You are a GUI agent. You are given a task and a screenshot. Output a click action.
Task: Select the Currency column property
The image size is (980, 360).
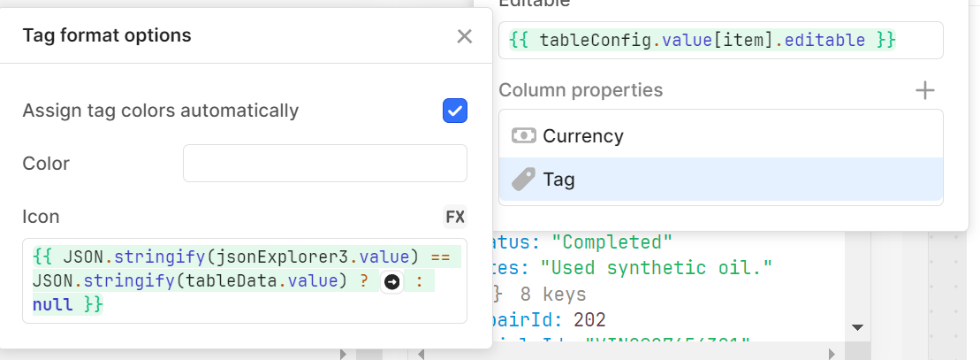pyautogui.click(x=720, y=136)
